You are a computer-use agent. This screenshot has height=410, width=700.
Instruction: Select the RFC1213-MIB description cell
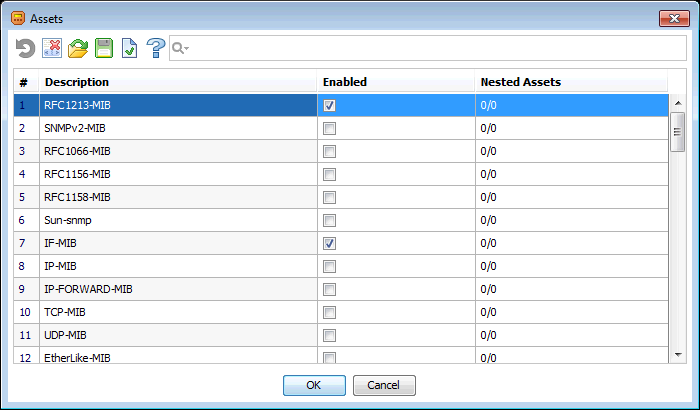(178, 105)
